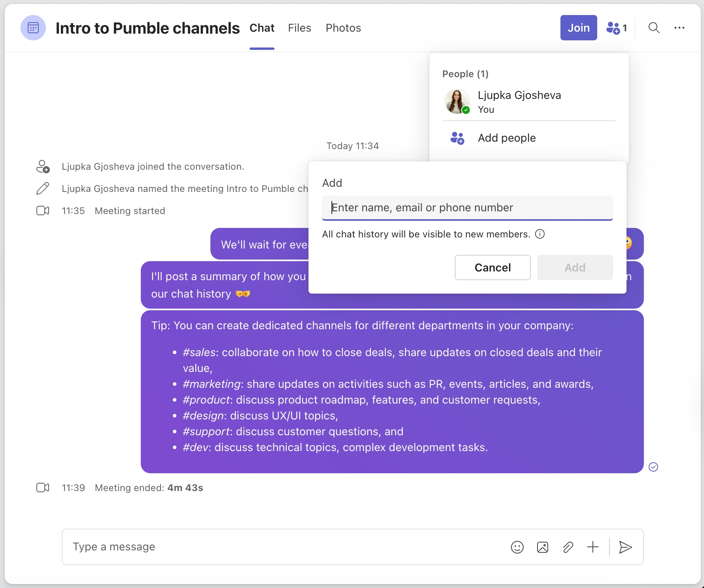Open search in the channel header
The image size is (704, 588).
click(654, 28)
